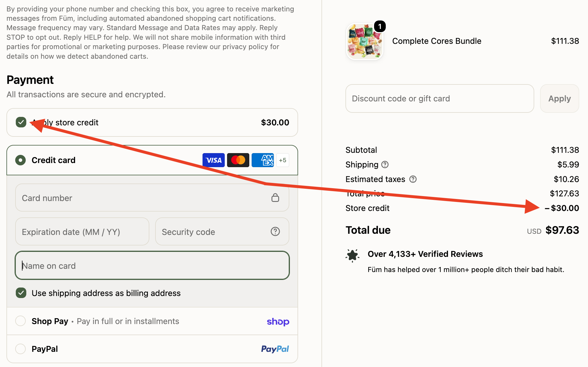Image resolution: width=588 pixels, height=367 pixels.
Task: Uncheck the Apply store credit checkbox
Action: (x=21, y=122)
